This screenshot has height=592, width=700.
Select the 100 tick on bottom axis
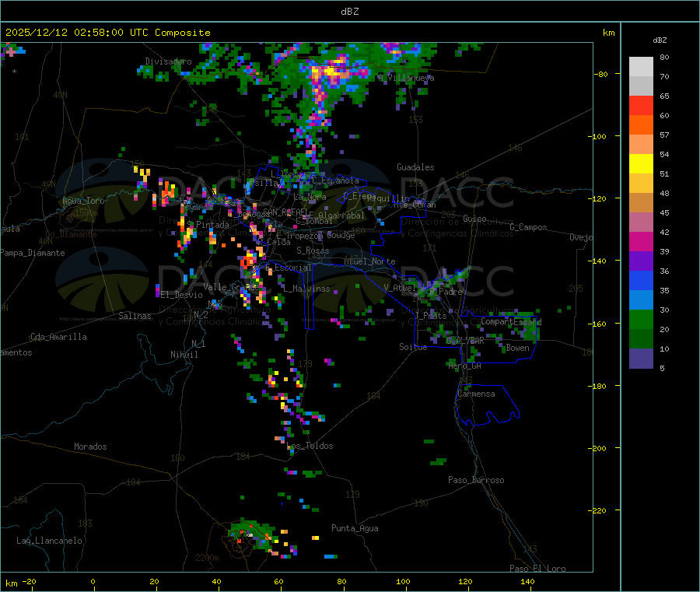pyautogui.click(x=403, y=582)
